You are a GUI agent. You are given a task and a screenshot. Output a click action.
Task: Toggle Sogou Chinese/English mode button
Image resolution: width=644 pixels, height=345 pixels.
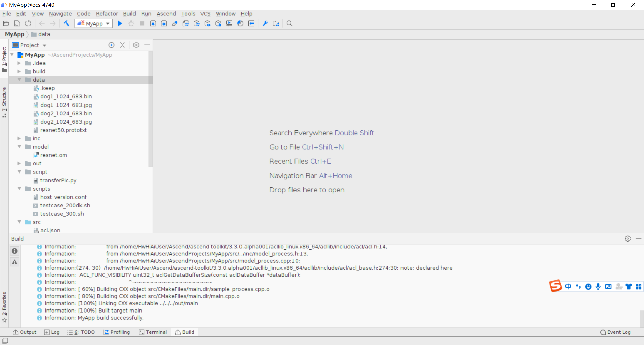pyautogui.click(x=568, y=287)
